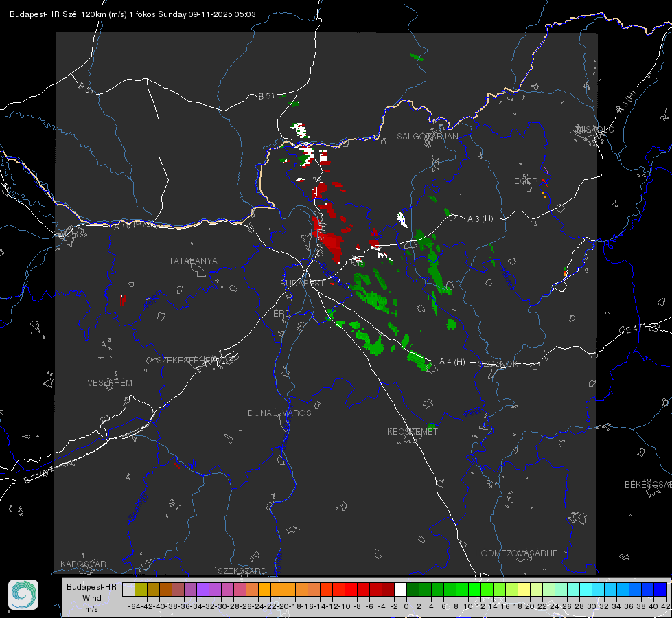Click the green echo beside the 'A 4 (H)' label
Screen dimensions: 672x618
(420, 360)
